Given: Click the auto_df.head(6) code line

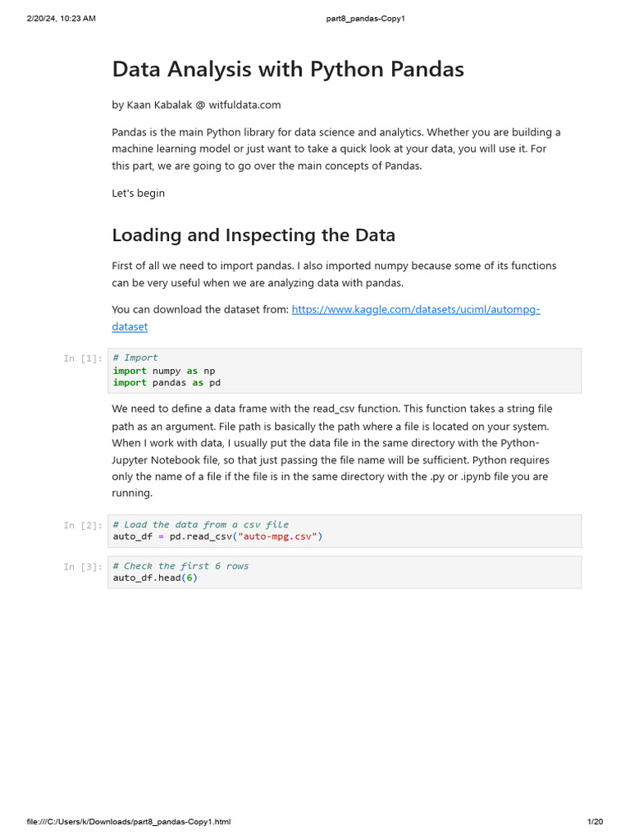Looking at the screenshot, I should [x=155, y=577].
